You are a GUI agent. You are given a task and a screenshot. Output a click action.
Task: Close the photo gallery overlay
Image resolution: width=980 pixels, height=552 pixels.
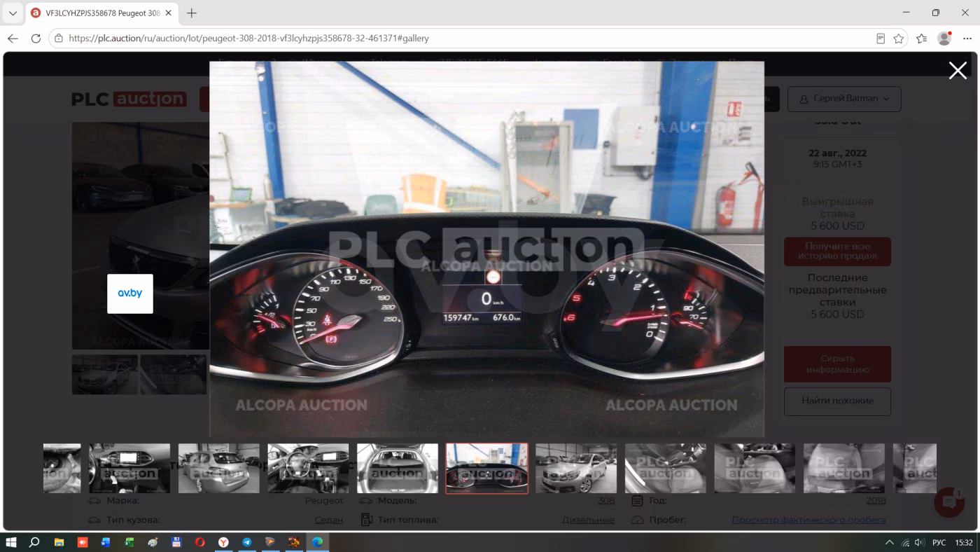point(958,70)
